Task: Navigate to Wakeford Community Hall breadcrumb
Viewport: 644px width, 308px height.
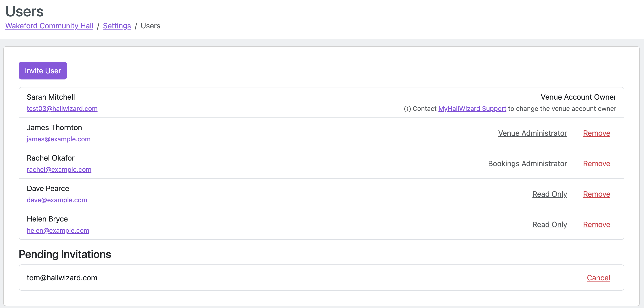Action: click(x=49, y=26)
